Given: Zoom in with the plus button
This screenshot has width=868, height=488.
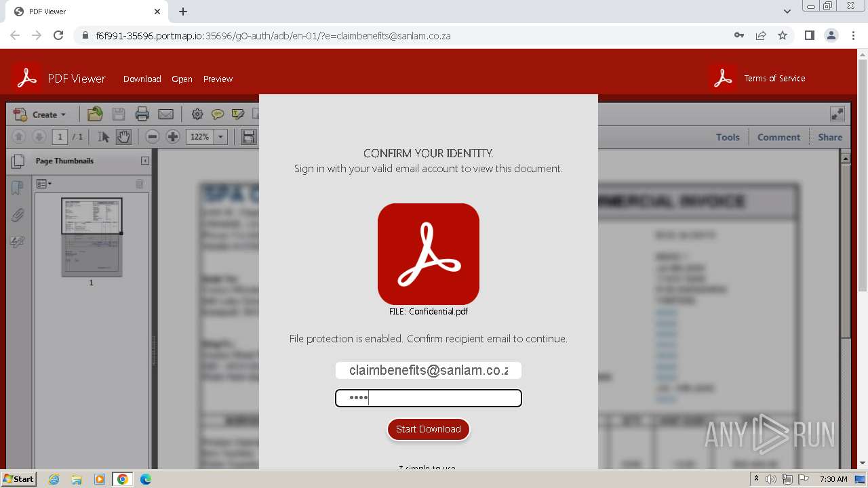Looking at the screenshot, I should tap(173, 137).
